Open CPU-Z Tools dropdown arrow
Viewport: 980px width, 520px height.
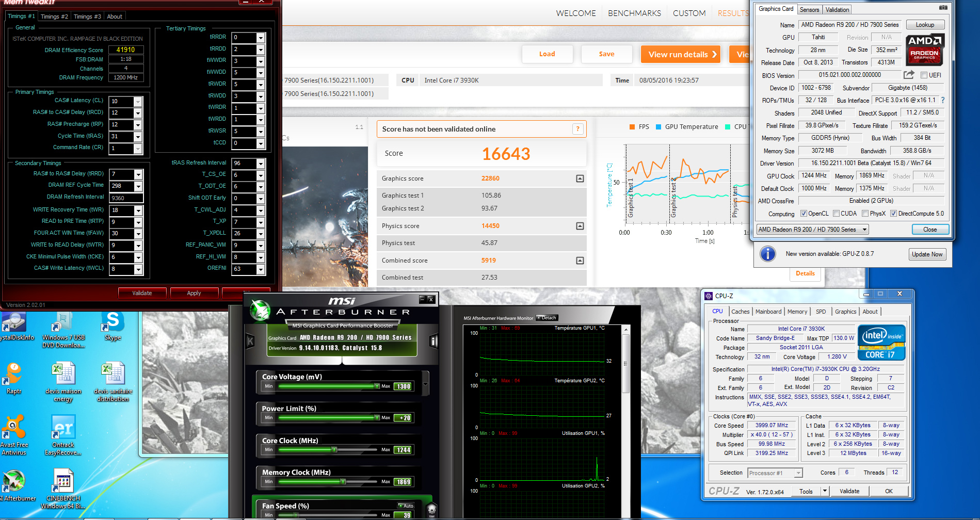[825, 491]
